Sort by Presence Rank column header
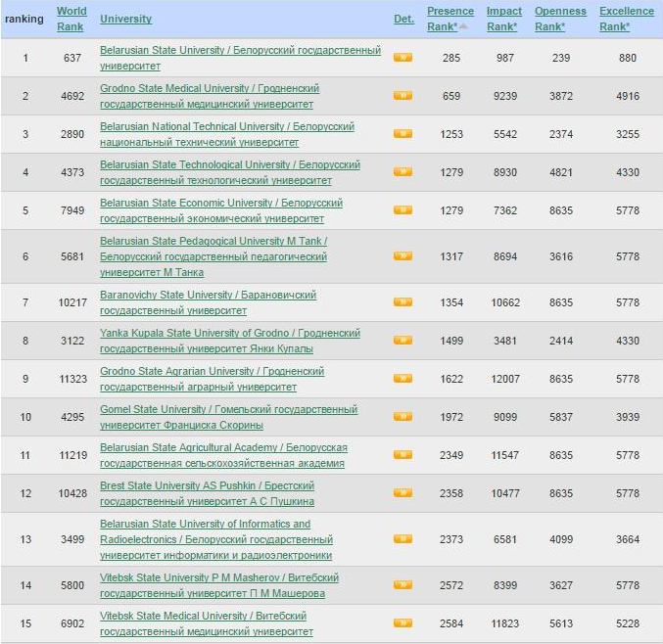Image resolution: width=663 pixels, height=644 pixels. (450, 19)
